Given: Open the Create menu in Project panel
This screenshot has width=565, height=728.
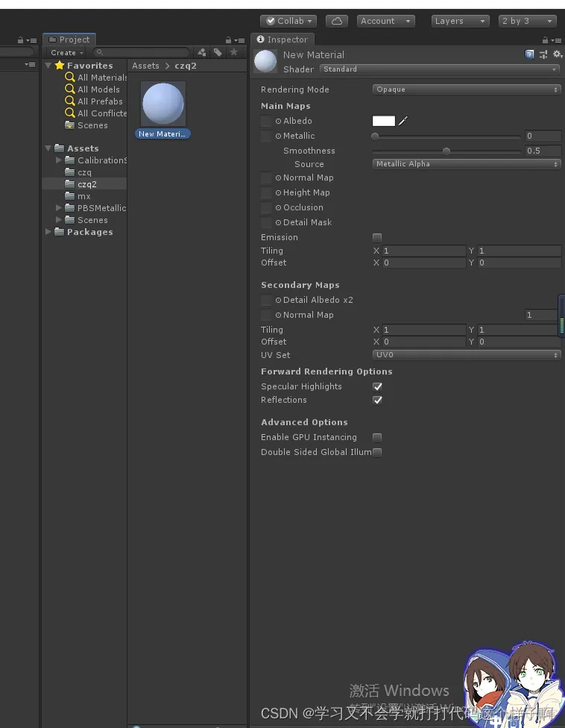Looking at the screenshot, I should click(x=67, y=53).
